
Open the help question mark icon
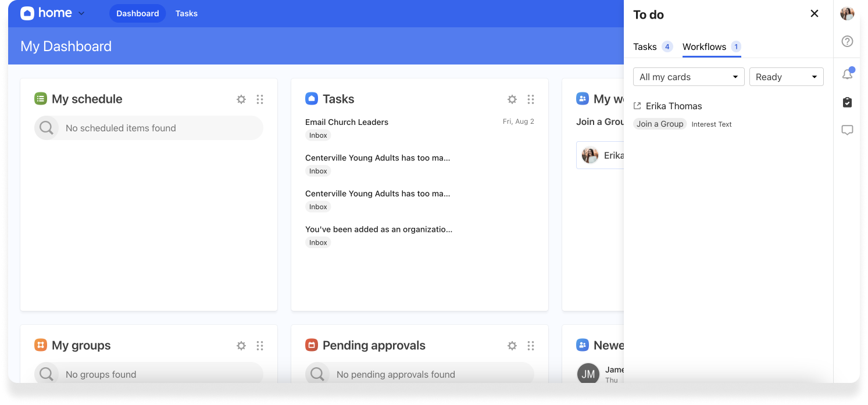[x=847, y=41]
